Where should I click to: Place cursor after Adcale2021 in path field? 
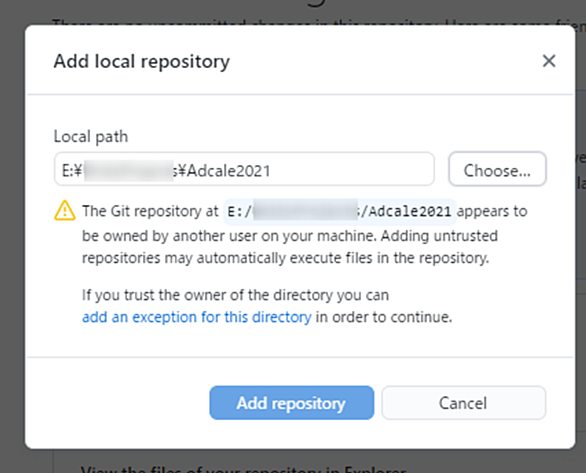272,170
